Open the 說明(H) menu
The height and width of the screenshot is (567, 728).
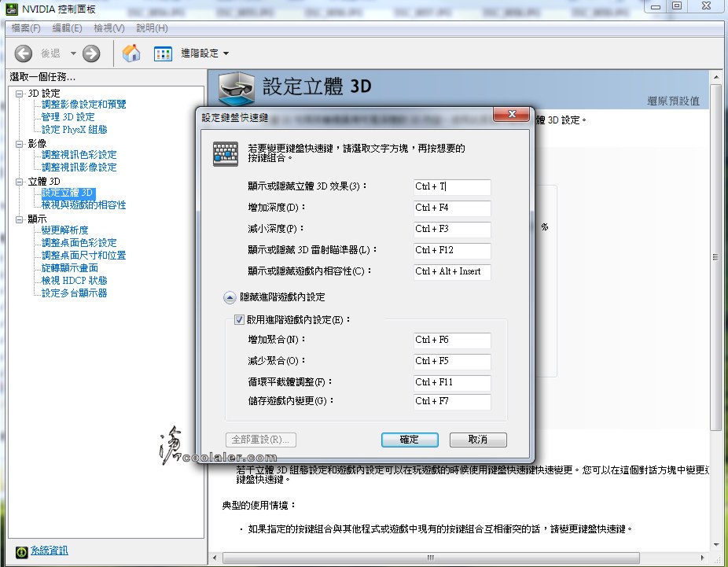pos(152,28)
